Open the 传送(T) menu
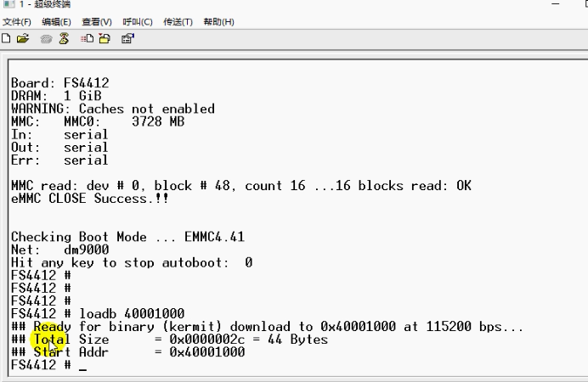The width and height of the screenshot is (588, 382). [x=178, y=22]
